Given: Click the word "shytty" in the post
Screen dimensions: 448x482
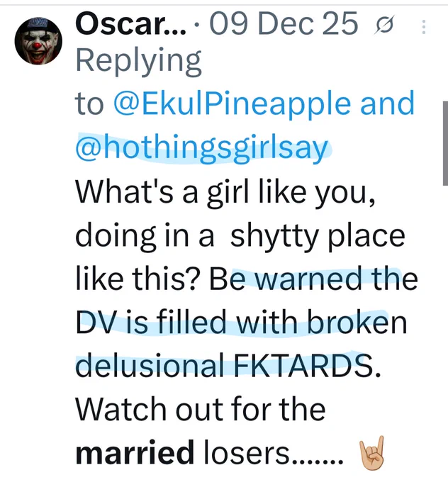Looking at the screenshot, I should tap(274, 237).
